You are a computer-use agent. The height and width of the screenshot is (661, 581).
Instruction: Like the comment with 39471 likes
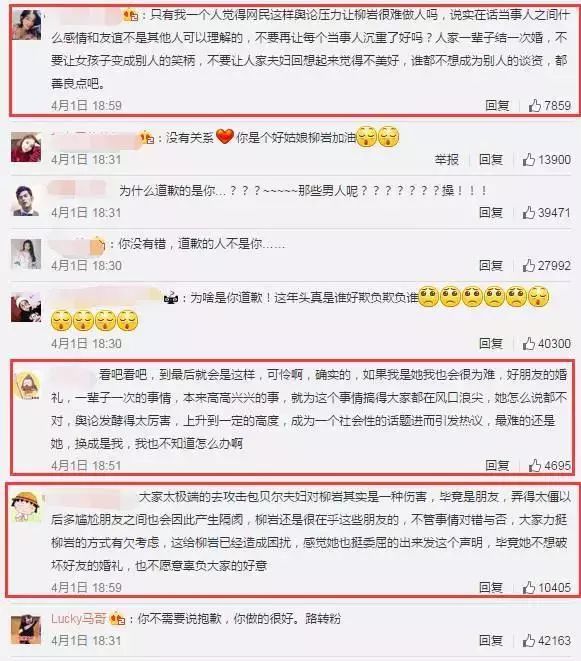(529, 212)
